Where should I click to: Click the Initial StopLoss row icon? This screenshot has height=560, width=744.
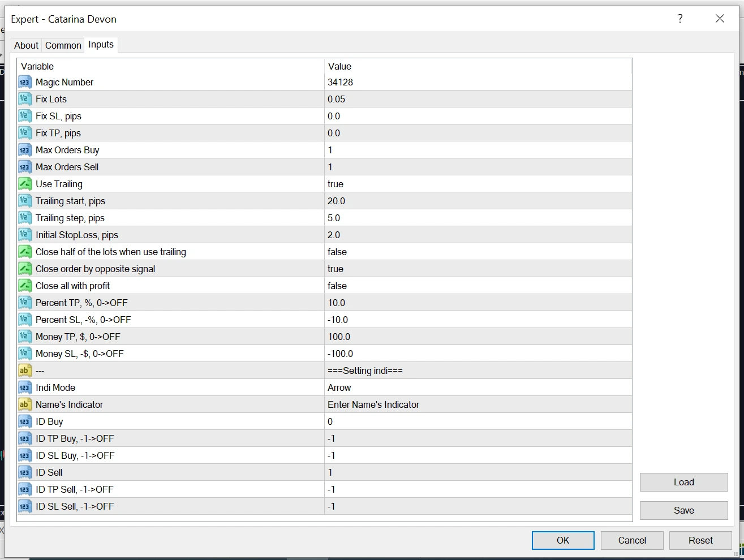coord(24,235)
